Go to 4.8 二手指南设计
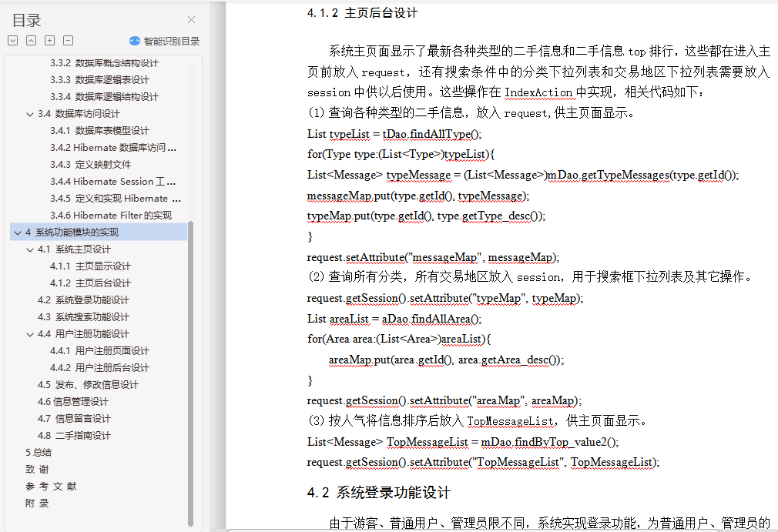 (x=75, y=436)
